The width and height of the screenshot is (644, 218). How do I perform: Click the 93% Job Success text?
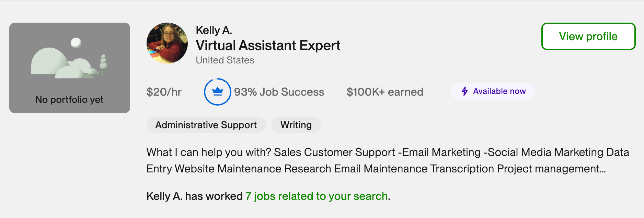[279, 92]
